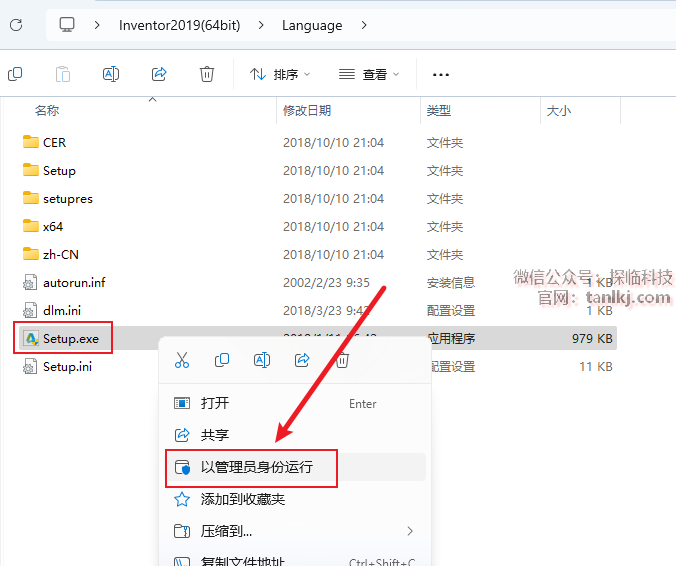
Task: Select the autorun.inf file
Action: pos(74,283)
